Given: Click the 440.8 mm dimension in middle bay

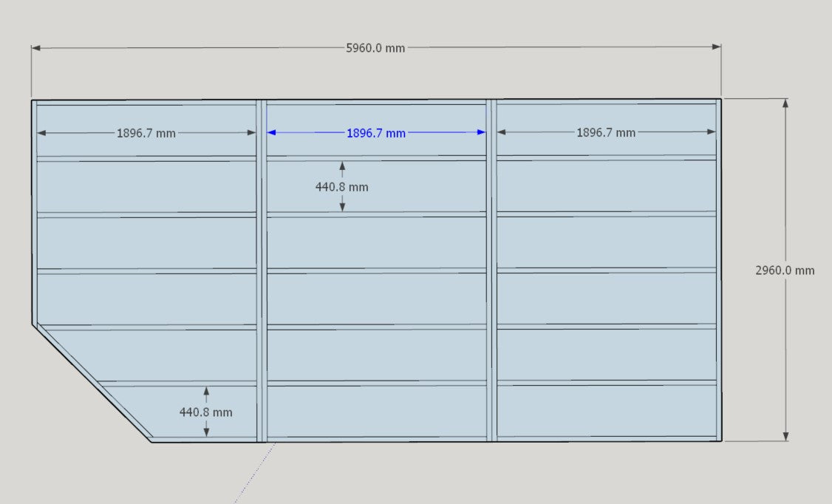Looking at the screenshot, I should (341, 187).
